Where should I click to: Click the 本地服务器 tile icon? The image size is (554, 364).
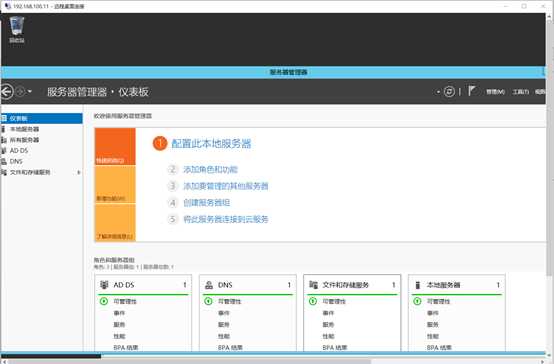418,285
